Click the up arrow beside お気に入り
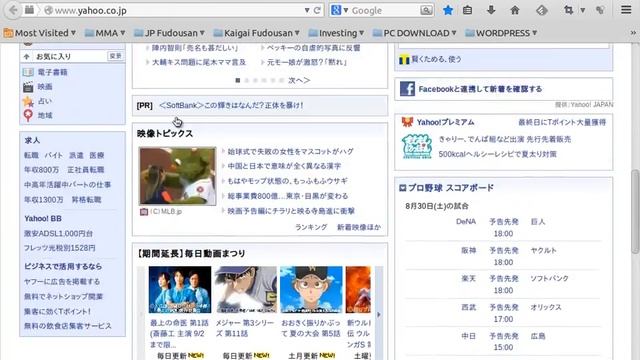 tap(27, 56)
